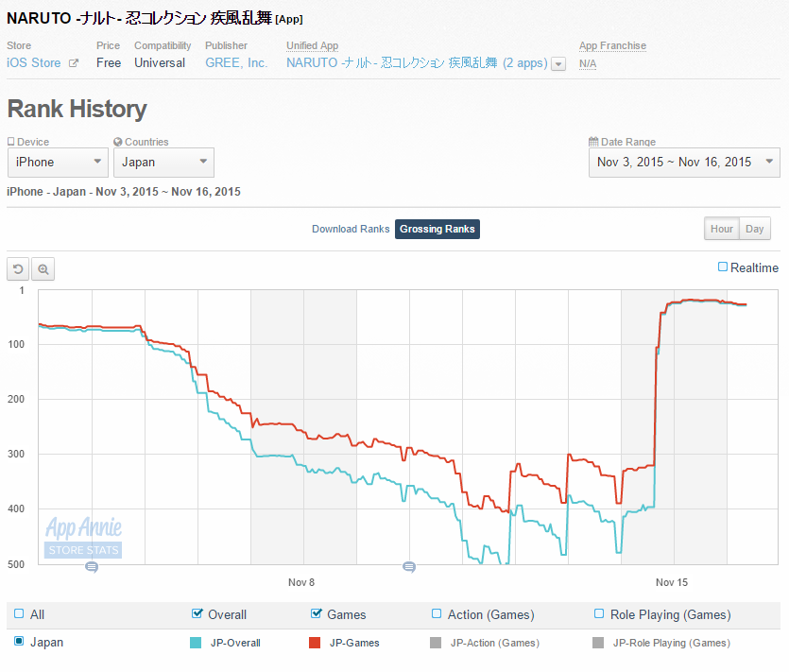The image size is (789, 672).
Task: Click the globe icon beside Countries label
Action: coord(118,142)
